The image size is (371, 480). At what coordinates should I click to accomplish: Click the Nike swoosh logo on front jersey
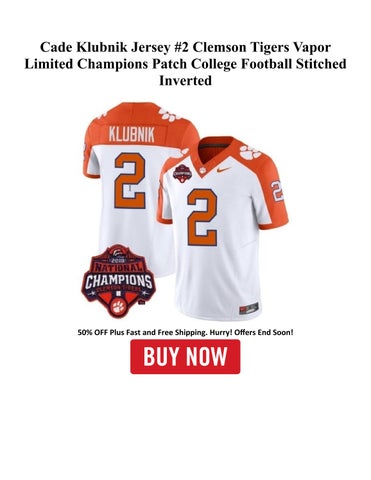pyautogui.click(x=223, y=169)
